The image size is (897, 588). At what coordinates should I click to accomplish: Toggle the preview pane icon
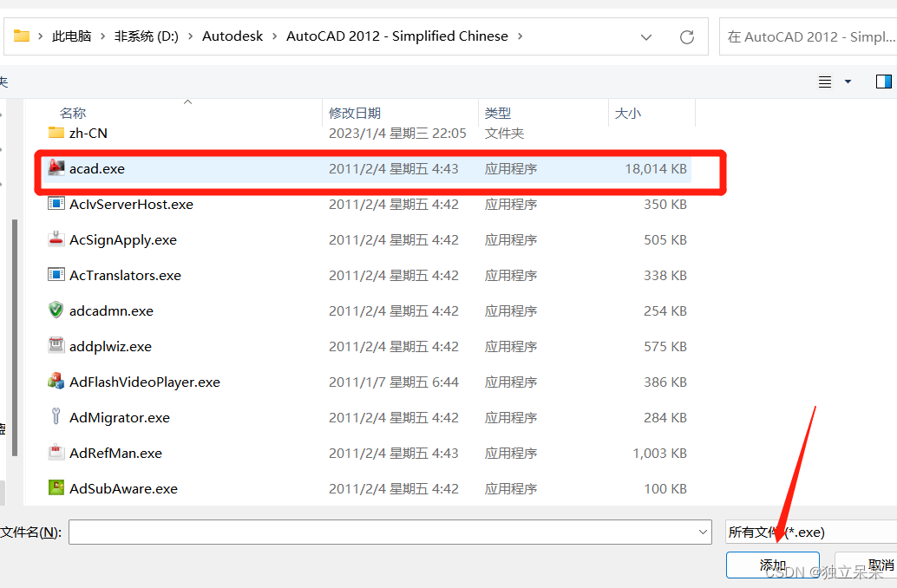coord(884,82)
